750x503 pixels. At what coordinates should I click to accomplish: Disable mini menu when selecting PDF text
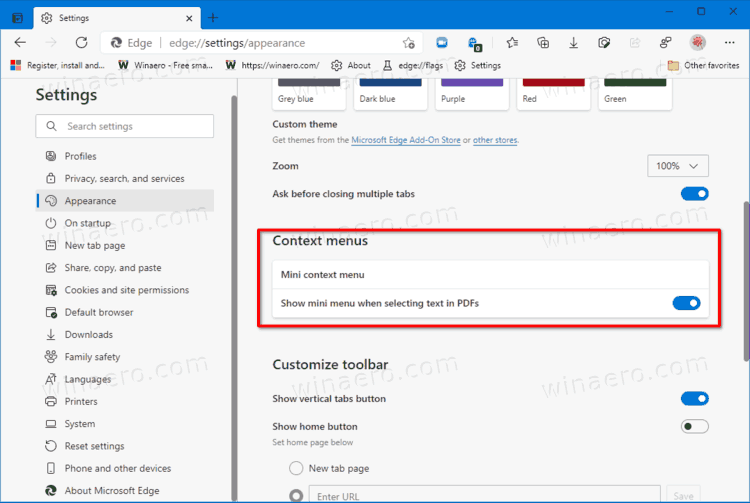pyautogui.click(x=686, y=303)
